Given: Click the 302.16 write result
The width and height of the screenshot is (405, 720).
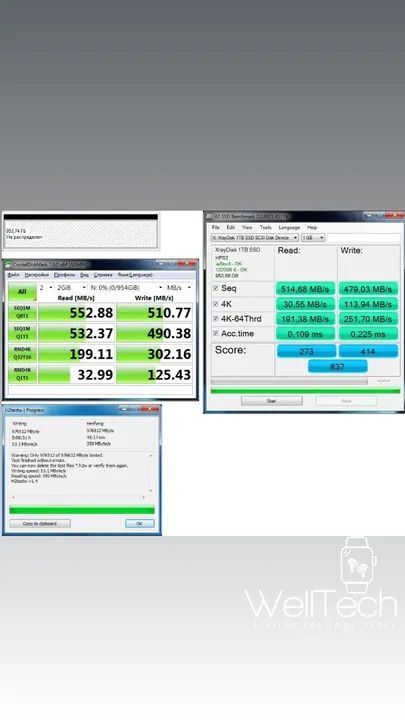Looking at the screenshot, I should coord(154,354).
